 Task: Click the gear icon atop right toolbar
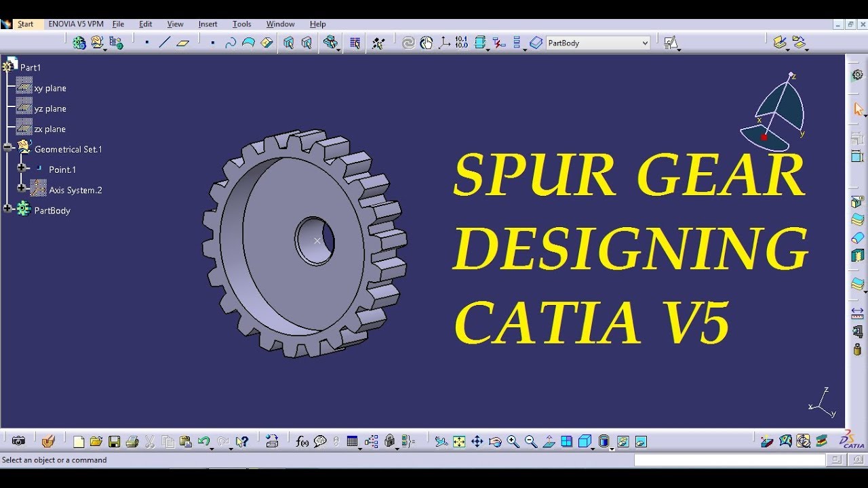tap(857, 75)
